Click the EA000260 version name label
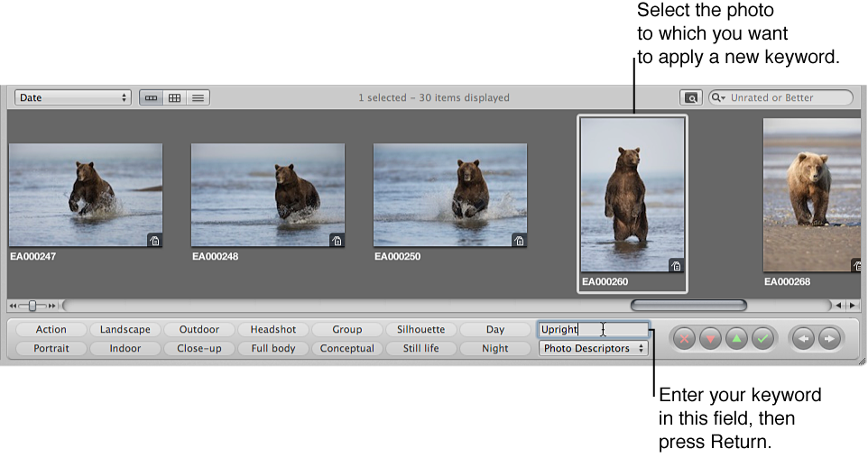Image resolution: width=868 pixels, height=458 pixels. (x=605, y=281)
